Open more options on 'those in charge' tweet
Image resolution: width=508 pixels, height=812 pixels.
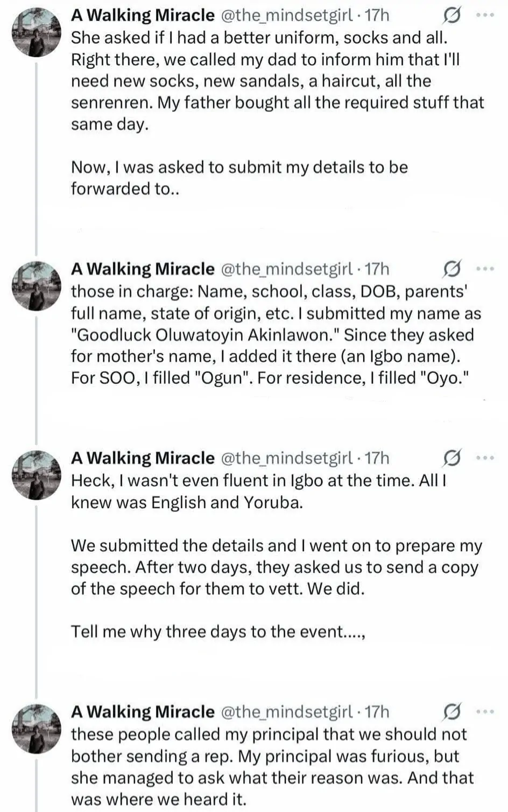click(x=485, y=268)
